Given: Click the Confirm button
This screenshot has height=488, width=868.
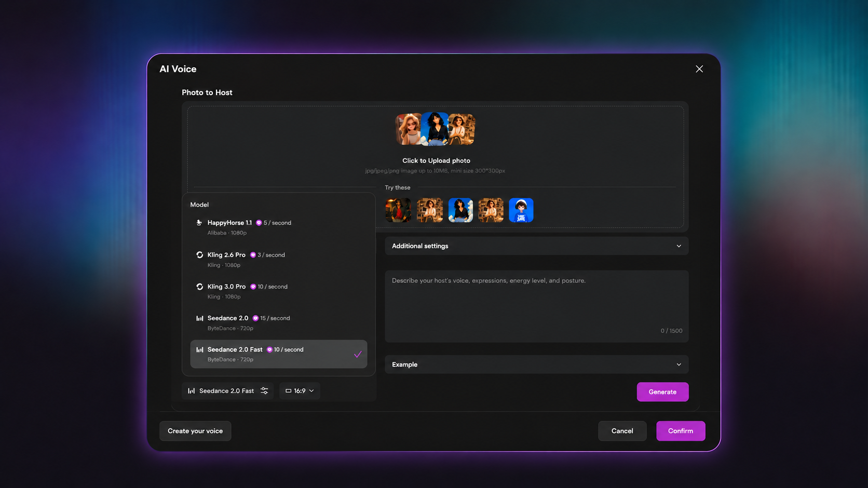Looking at the screenshot, I should click(x=681, y=431).
